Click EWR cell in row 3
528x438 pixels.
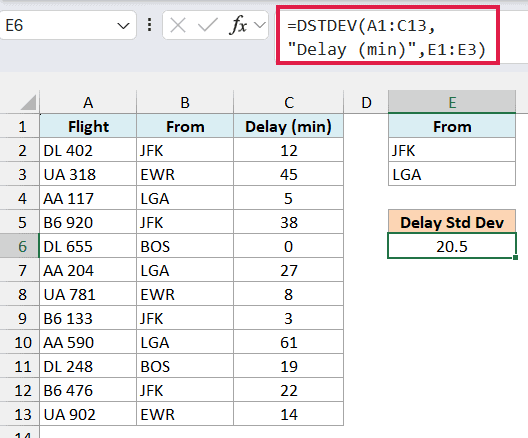point(185,174)
